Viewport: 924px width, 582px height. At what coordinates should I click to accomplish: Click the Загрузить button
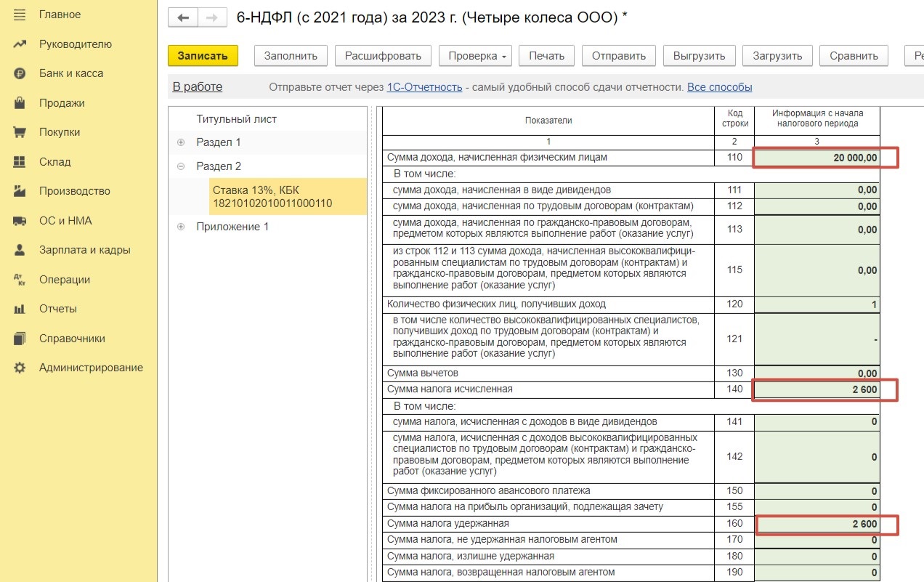point(777,56)
